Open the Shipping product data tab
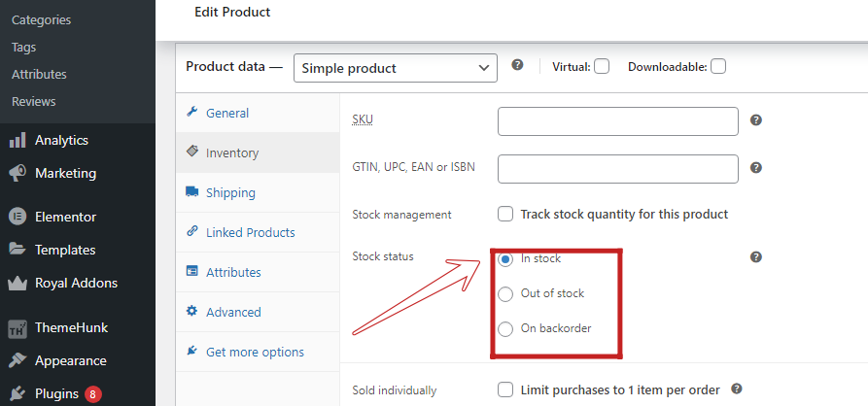Viewport: 868px width, 406px height. (x=230, y=192)
